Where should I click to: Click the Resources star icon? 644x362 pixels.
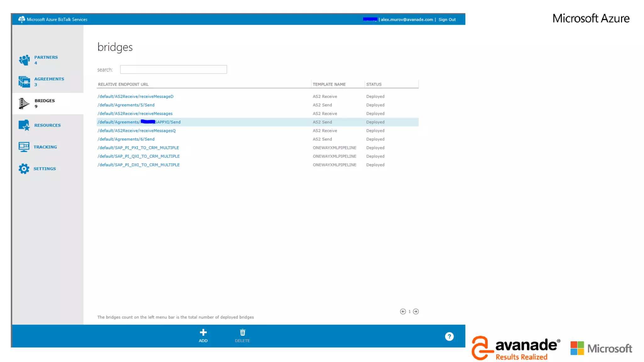coord(24,125)
